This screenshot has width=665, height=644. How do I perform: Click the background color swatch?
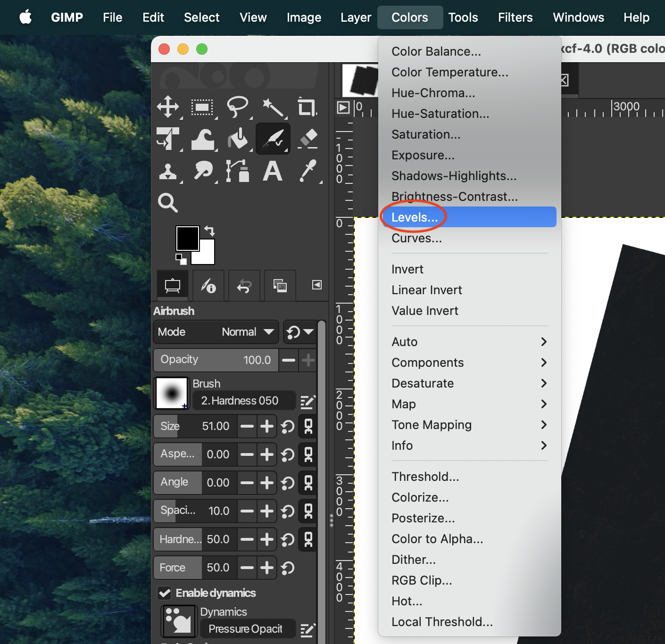click(208, 257)
